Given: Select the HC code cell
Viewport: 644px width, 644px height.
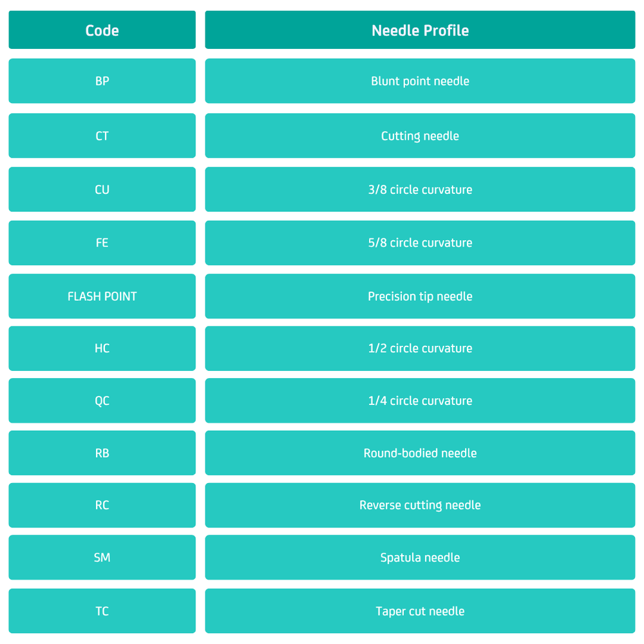Looking at the screenshot, I should point(102,348).
